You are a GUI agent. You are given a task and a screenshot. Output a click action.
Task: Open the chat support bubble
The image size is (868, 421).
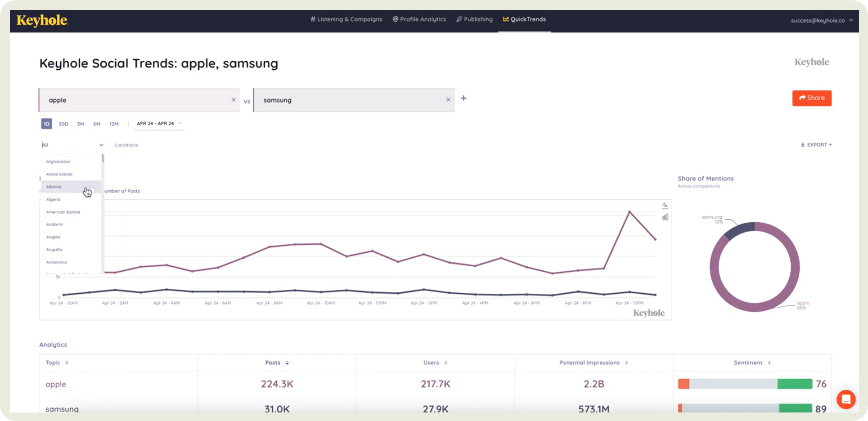pos(846,399)
